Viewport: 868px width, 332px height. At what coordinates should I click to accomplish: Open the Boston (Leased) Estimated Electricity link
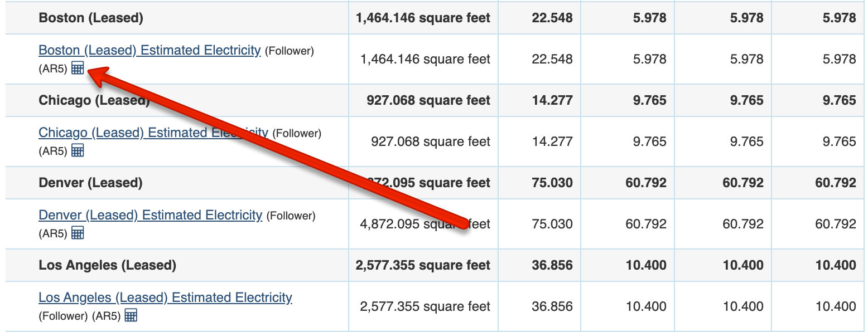[150, 50]
